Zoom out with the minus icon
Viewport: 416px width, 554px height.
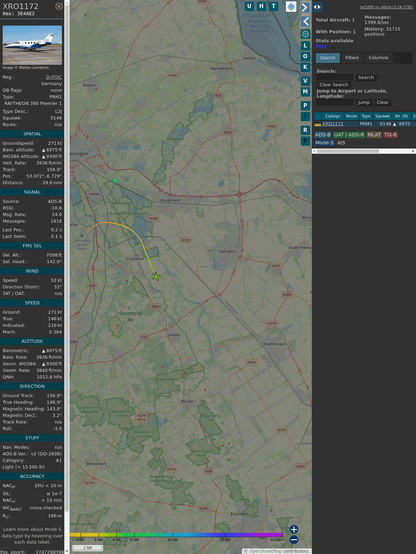tap(294, 540)
